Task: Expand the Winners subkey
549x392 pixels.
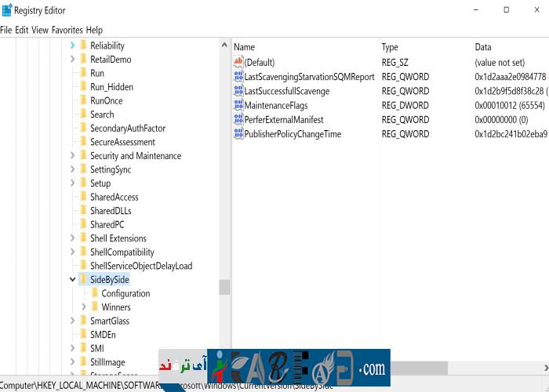Action: 85,307
